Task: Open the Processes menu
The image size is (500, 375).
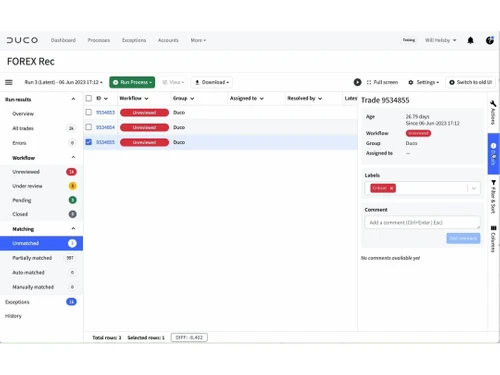Action: (99, 40)
